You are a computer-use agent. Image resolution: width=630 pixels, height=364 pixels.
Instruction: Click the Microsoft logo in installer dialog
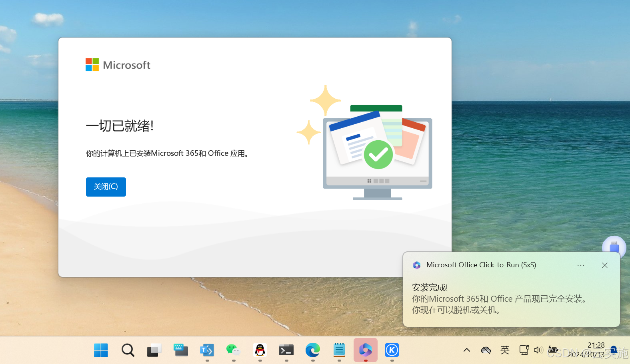coord(118,65)
